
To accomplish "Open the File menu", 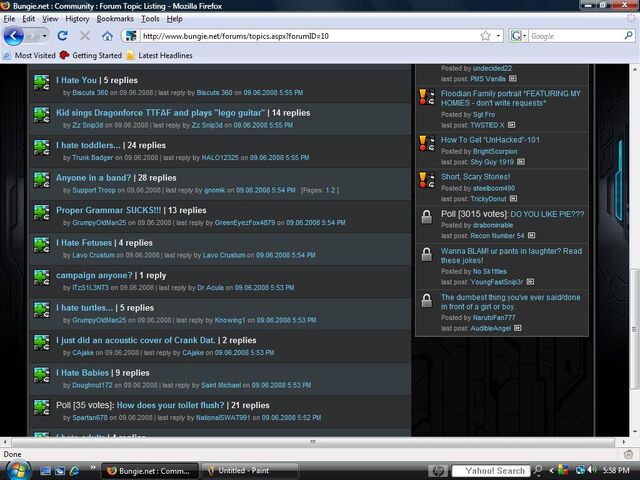I will 9,19.
